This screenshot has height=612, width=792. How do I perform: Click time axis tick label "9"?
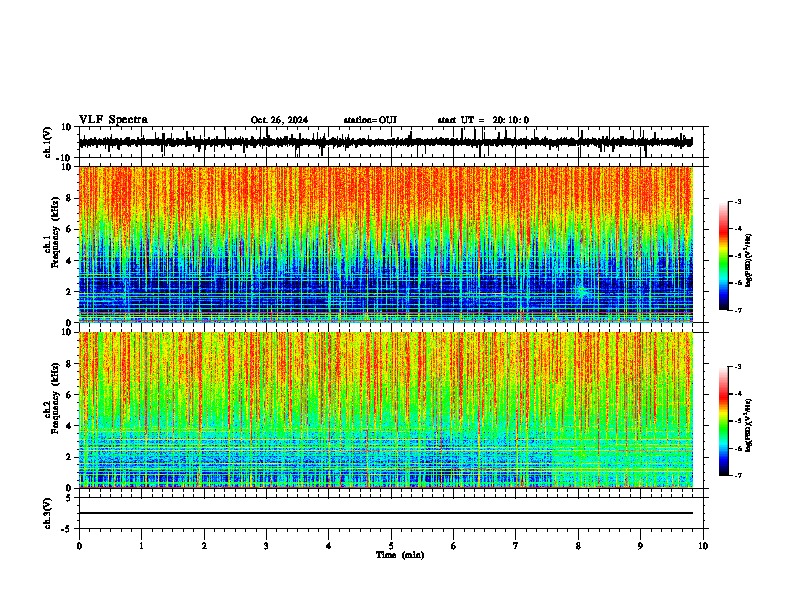click(x=640, y=546)
